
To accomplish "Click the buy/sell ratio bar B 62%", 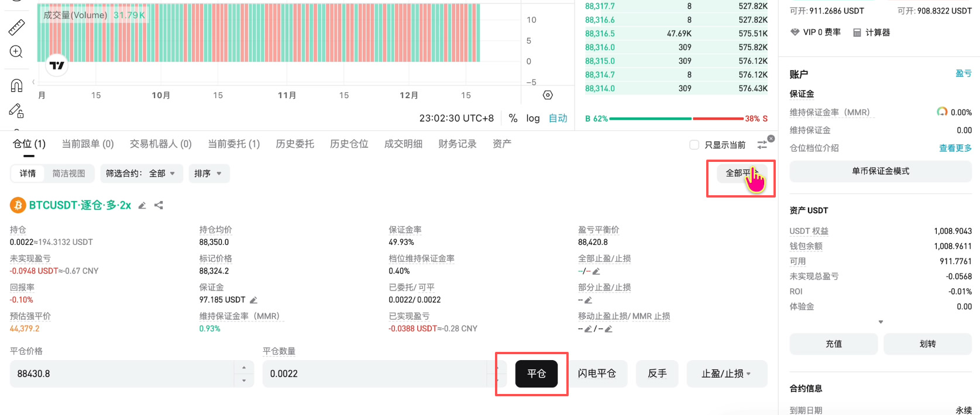I will click(676, 119).
